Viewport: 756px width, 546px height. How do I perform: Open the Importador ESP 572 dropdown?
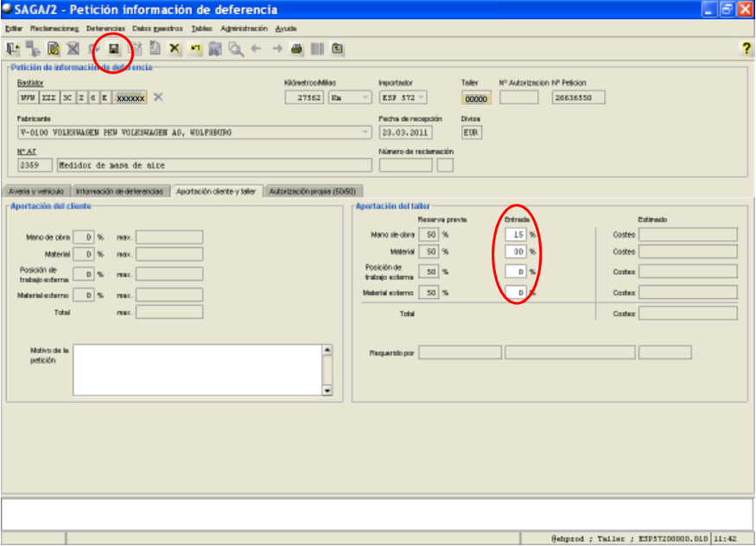pyautogui.click(x=422, y=98)
